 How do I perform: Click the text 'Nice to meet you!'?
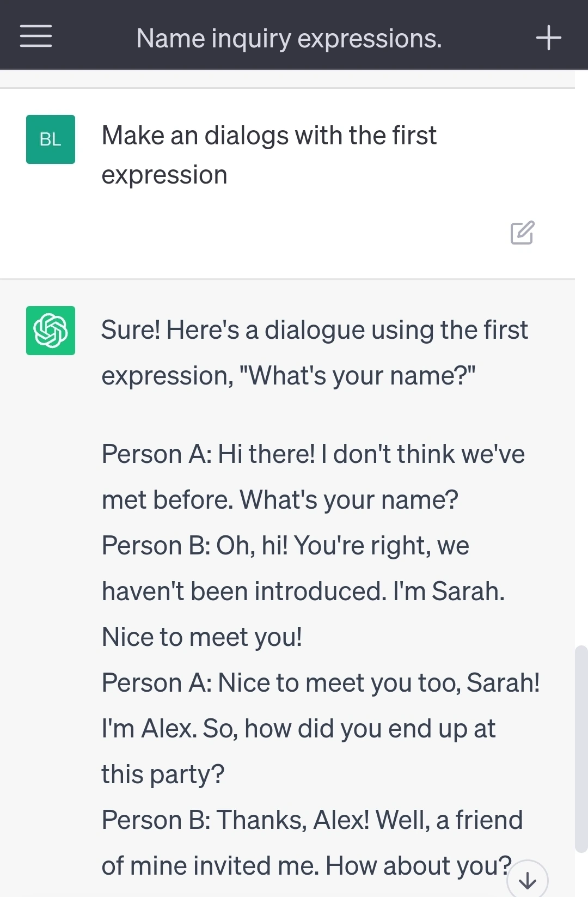tap(201, 637)
